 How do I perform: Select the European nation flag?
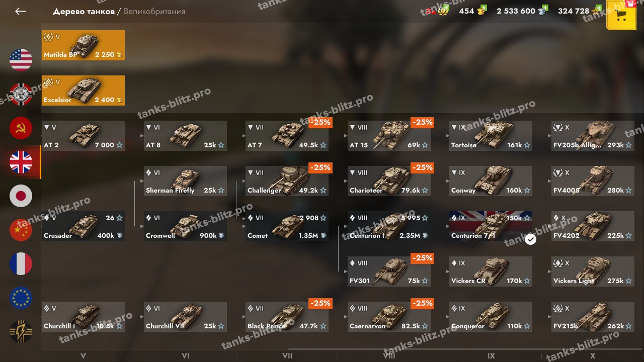point(21,298)
